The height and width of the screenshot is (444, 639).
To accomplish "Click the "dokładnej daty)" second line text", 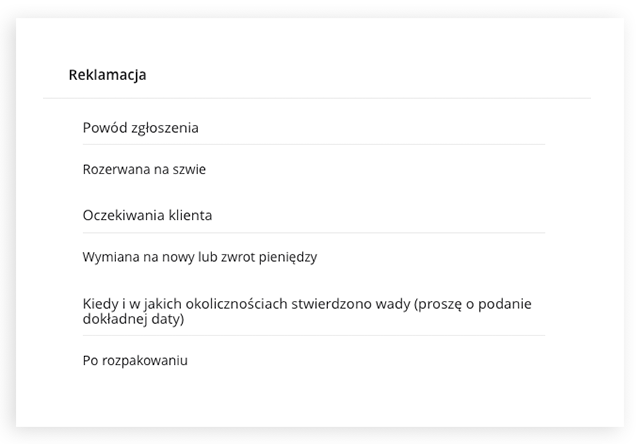I will [133, 319].
